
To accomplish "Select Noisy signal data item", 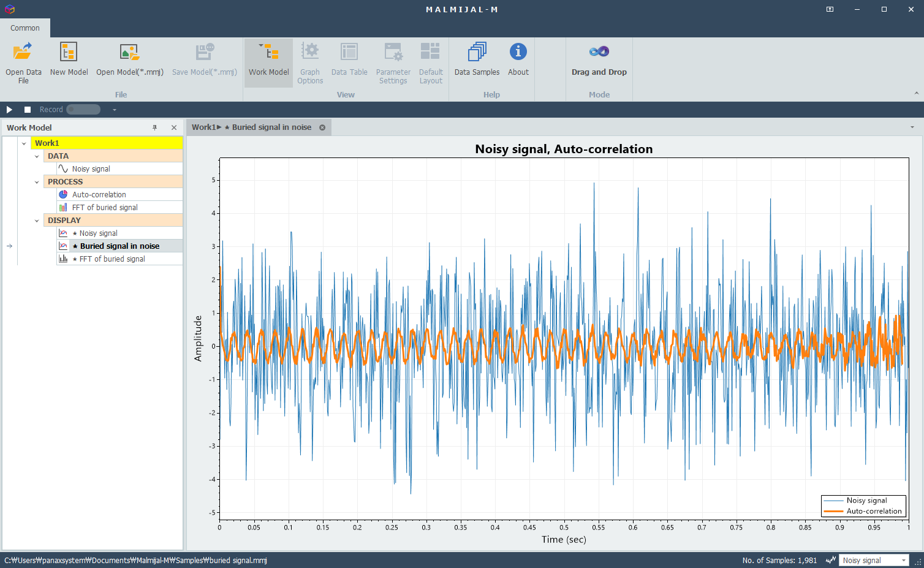I will 119,169.
